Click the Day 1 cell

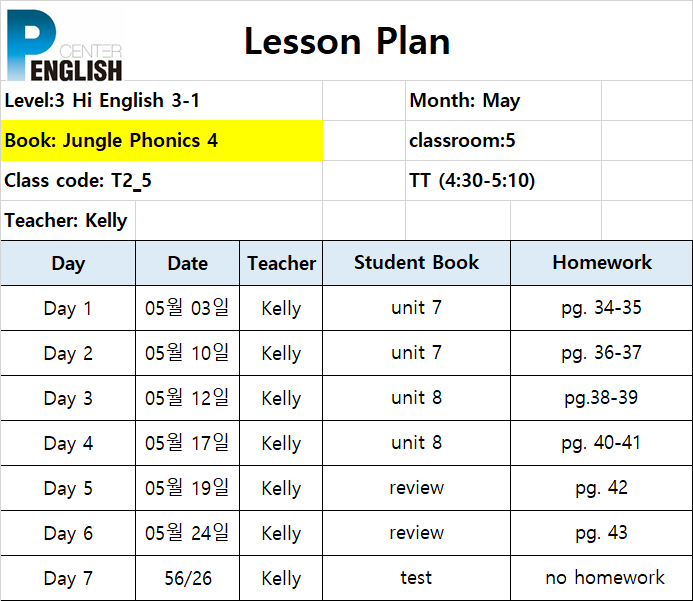[x=68, y=308]
